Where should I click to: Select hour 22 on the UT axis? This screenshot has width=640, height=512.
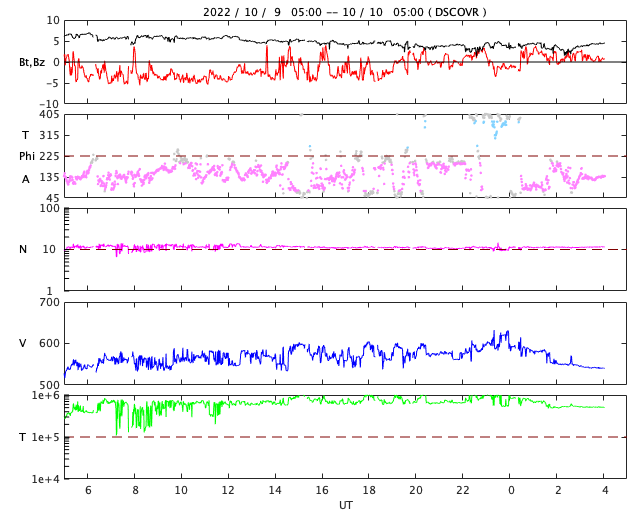click(x=463, y=491)
